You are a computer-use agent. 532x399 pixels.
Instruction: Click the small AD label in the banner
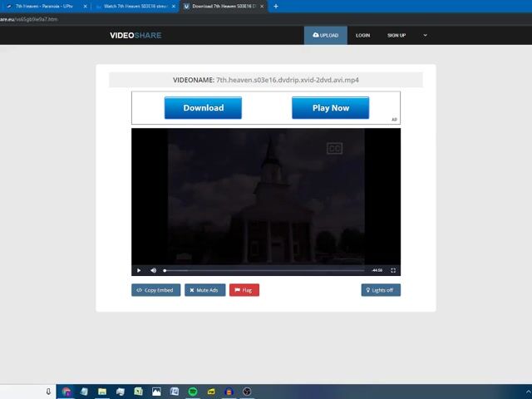pyautogui.click(x=394, y=120)
